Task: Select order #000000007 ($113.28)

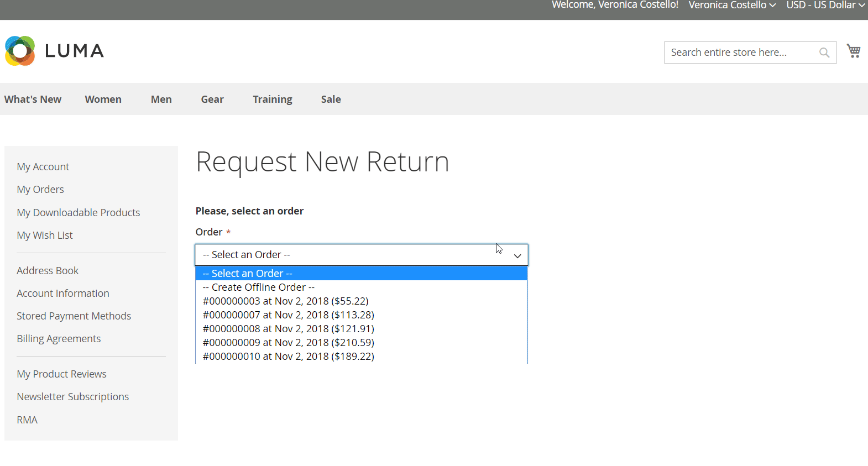Action: tap(362, 315)
